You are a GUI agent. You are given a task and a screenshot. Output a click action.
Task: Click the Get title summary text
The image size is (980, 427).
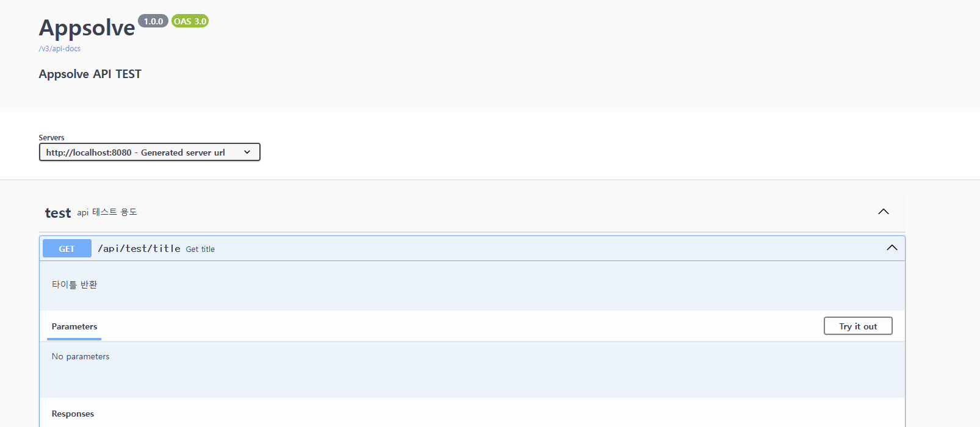pyautogui.click(x=200, y=249)
